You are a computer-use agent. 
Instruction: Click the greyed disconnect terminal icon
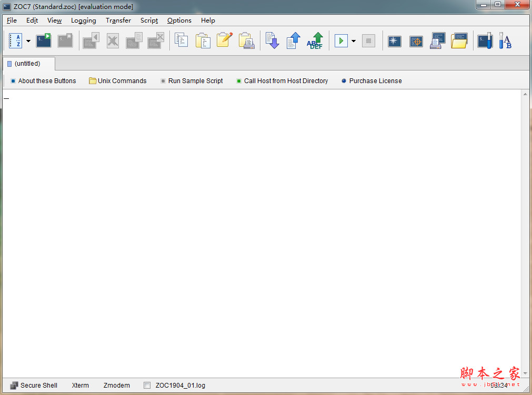tap(65, 40)
